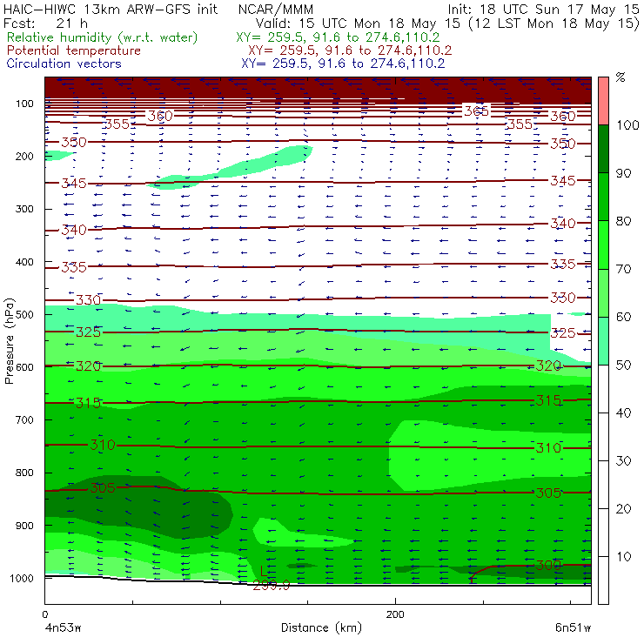
Task: Click the '400' pressure axis tick label
Action: (24, 262)
